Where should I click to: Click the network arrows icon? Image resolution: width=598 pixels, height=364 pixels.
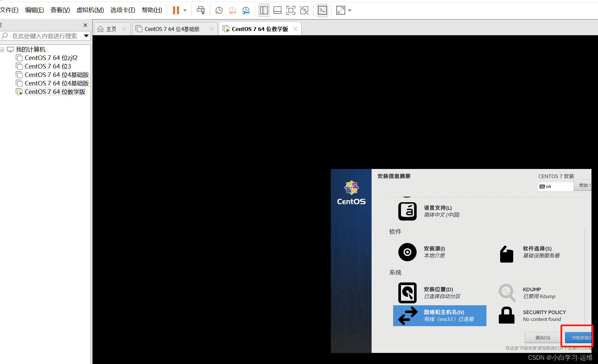(x=407, y=316)
